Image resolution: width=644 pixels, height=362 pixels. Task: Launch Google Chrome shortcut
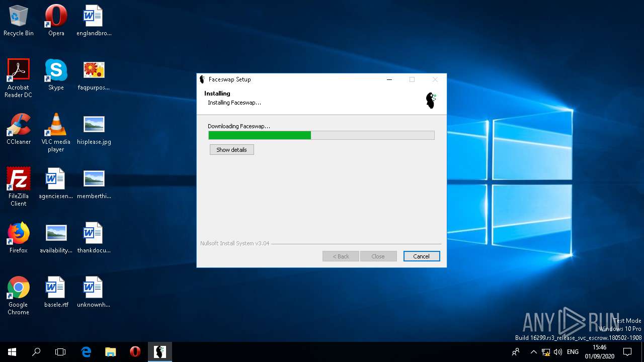[19, 296]
